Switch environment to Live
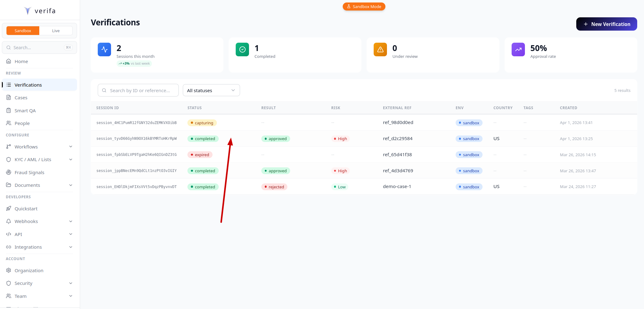644x309 pixels. click(x=56, y=31)
